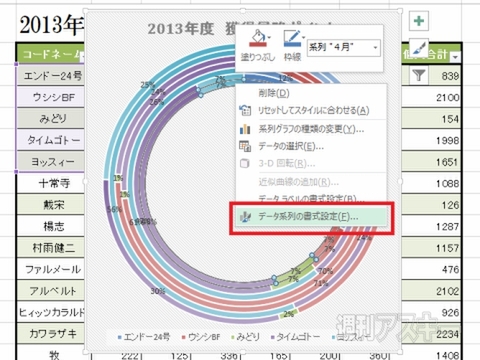Select the total cell 1287

tap(431, 226)
